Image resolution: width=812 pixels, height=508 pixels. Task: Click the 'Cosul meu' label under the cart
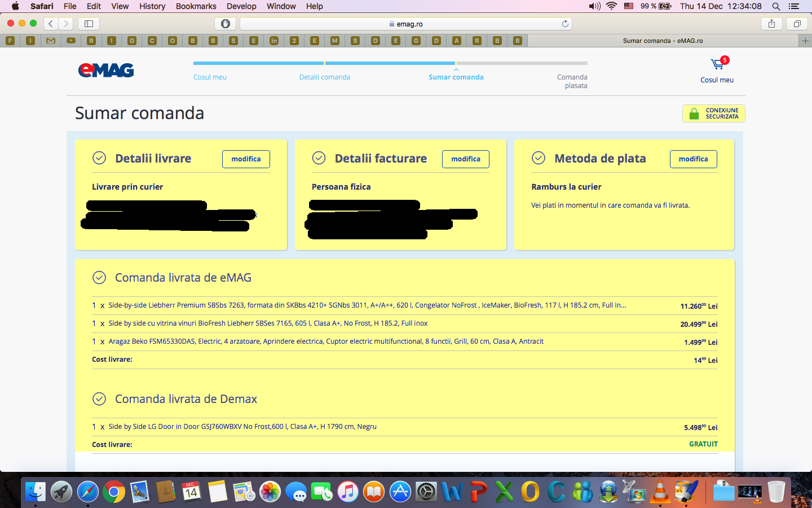[717, 80]
